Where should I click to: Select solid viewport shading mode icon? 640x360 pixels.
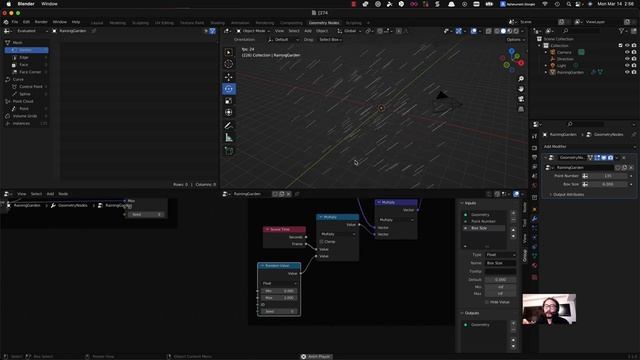[x=503, y=31]
